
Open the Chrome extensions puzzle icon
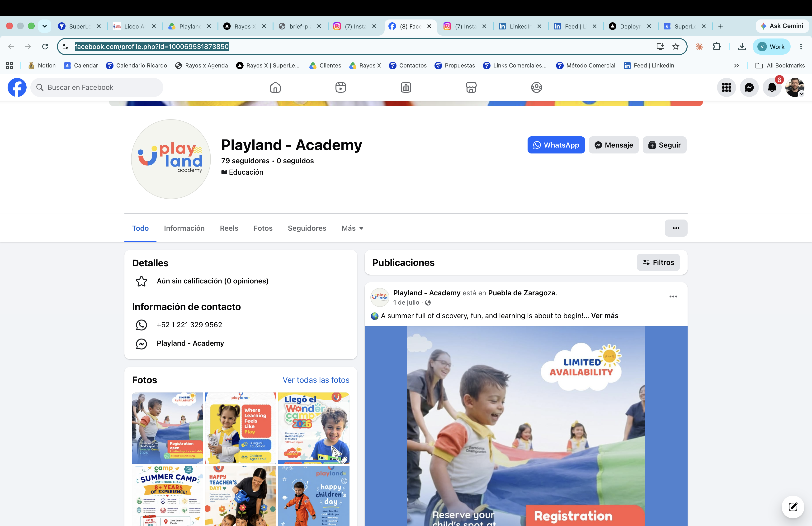pos(717,46)
